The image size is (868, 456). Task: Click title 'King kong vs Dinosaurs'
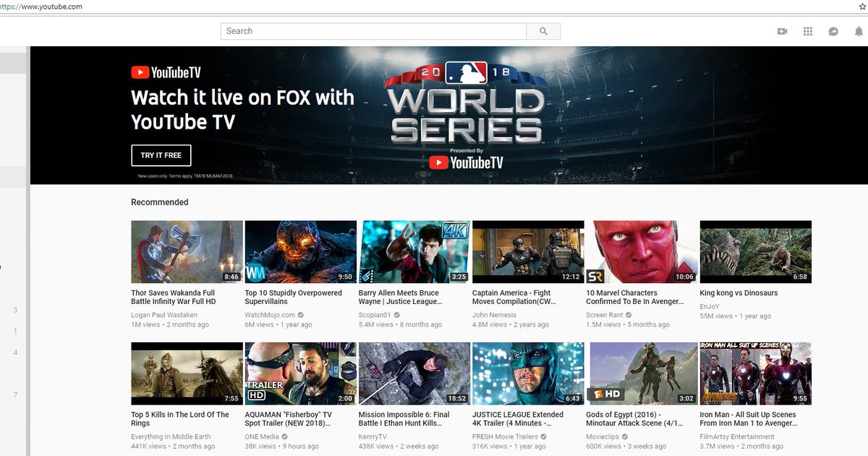[x=739, y=293]
